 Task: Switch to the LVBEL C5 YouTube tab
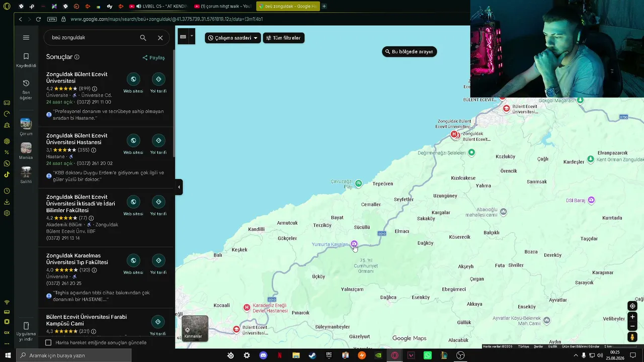158,6
